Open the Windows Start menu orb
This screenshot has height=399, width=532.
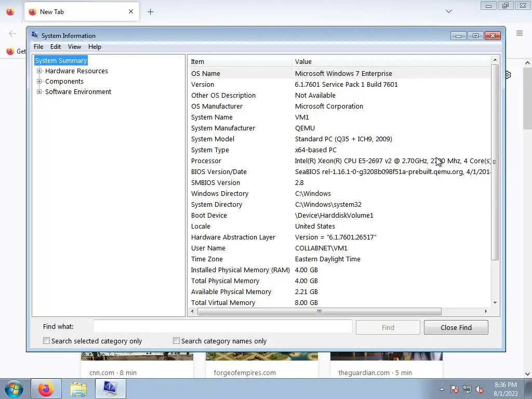[14, 389]
